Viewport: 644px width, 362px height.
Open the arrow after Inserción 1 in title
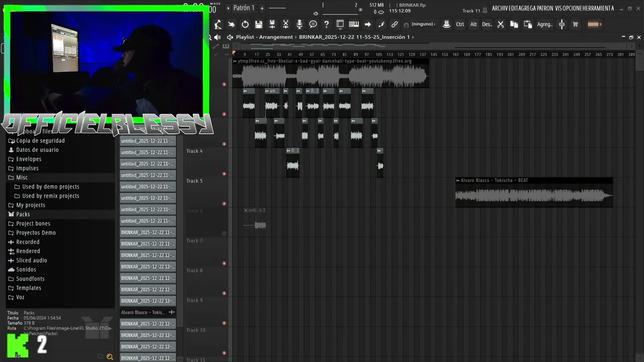pos(413,37)
